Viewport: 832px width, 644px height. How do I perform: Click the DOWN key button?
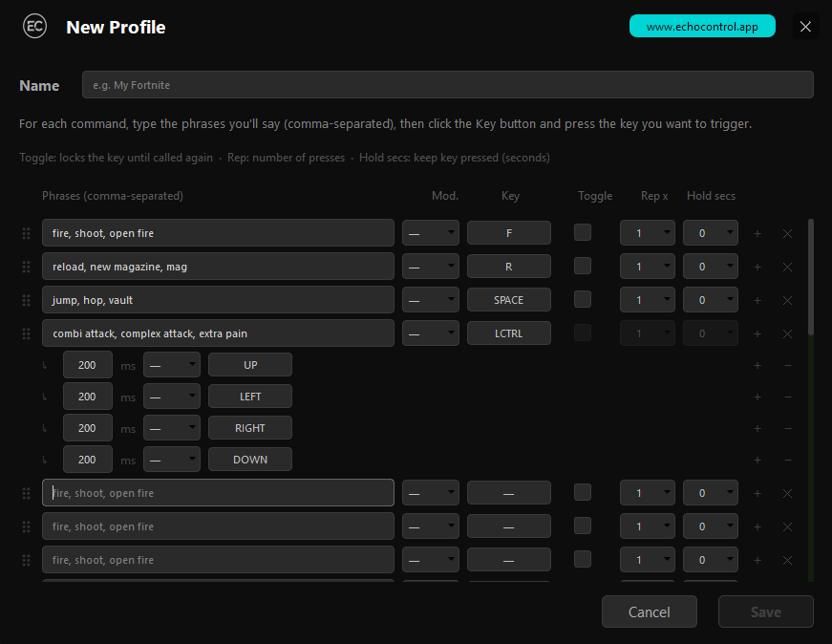(250, 460)
